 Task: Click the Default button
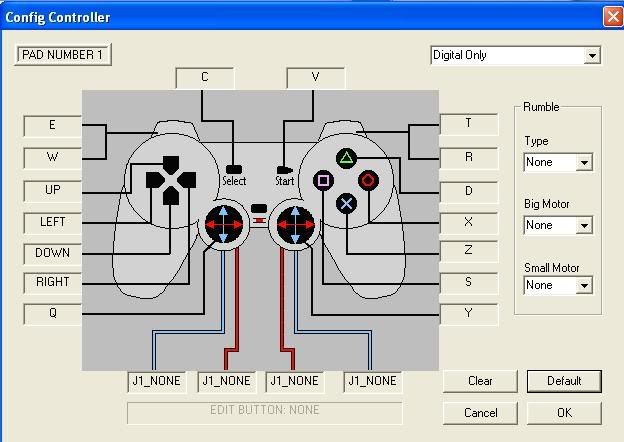564,381
